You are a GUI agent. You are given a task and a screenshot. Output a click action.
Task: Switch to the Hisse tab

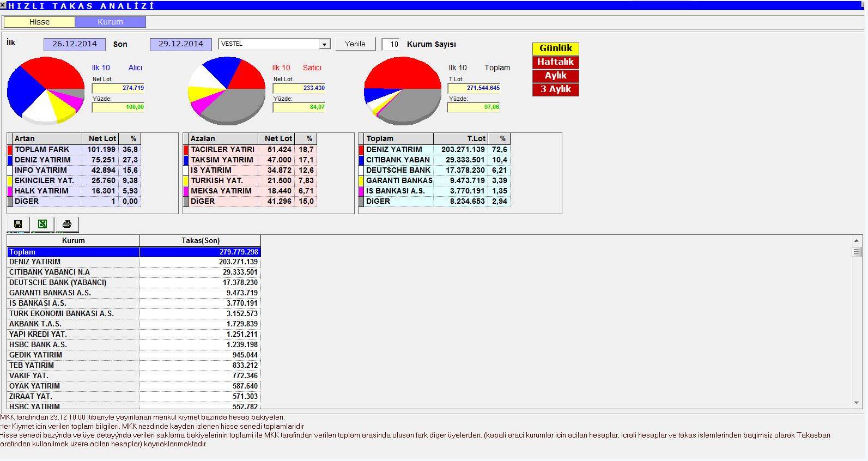click(39, 22)
